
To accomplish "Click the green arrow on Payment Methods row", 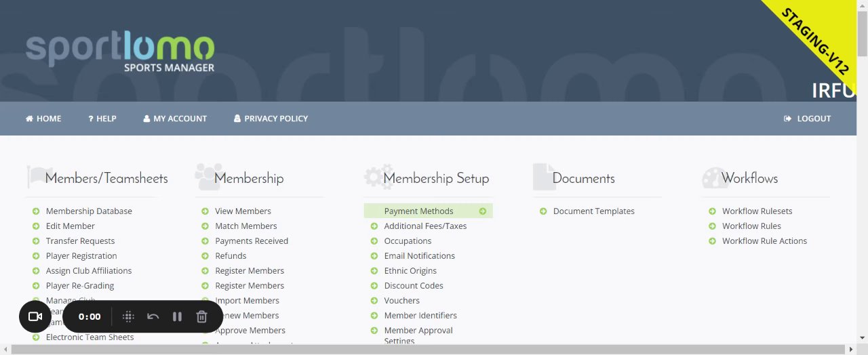I will 483,211.
